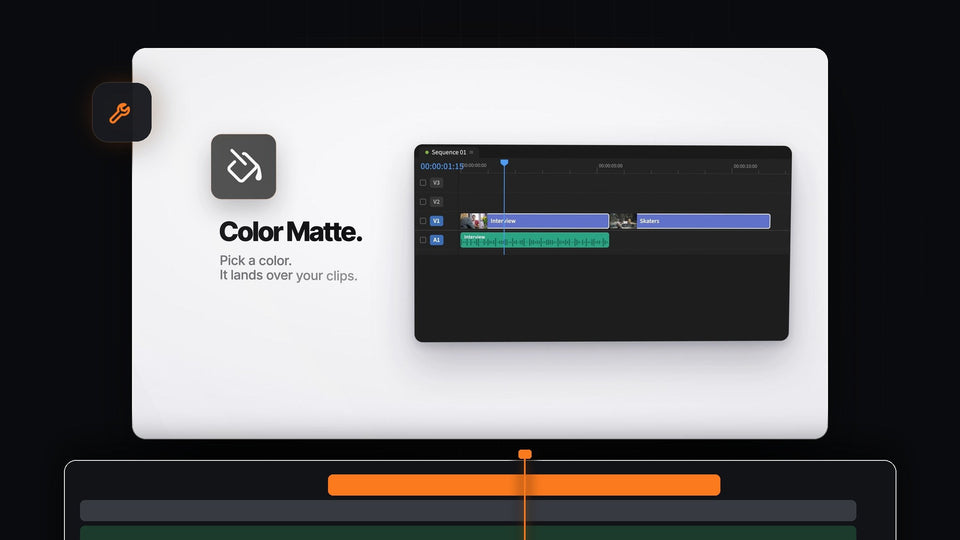Open the Sequence 01 panel menu icon

tap(471, 152)
